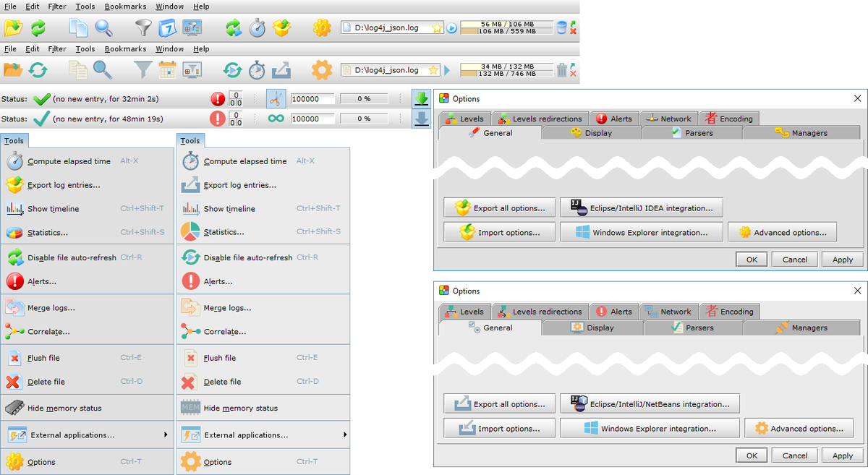The image size is (868, 475).
Task: Click teal circular refresh icon in the 34 MB toolbar
Action: (38, 70)
